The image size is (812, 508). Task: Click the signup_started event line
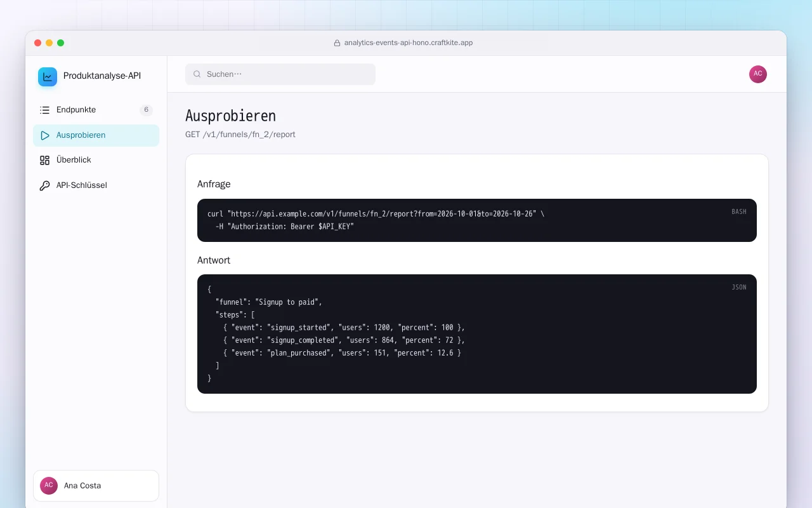(x=344, y=328)
